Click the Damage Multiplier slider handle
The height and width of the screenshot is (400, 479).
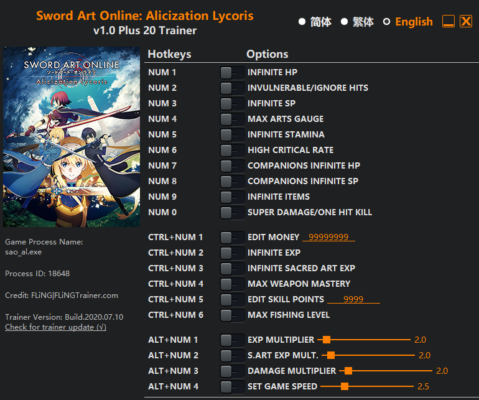[x=348, y=371]
